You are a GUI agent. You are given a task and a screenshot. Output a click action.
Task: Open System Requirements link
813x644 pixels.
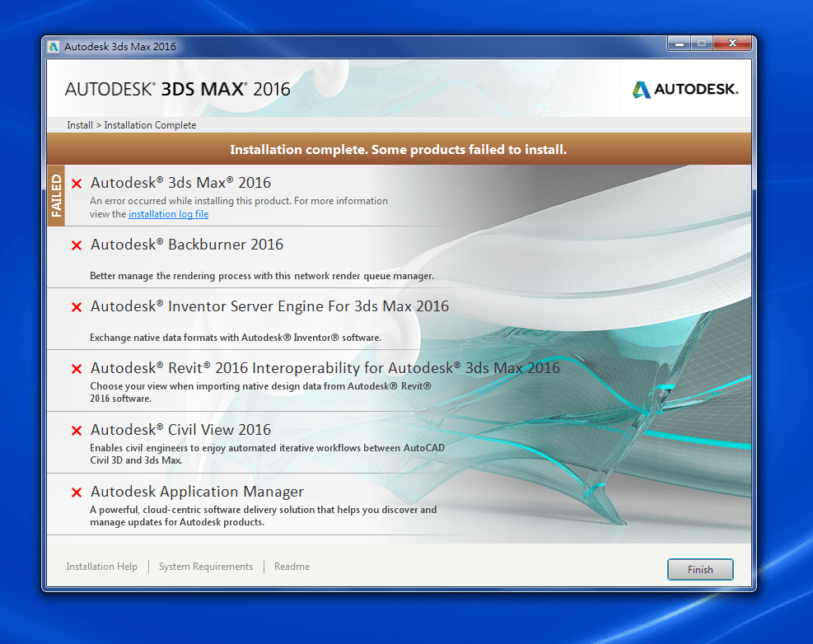(206, 567)
